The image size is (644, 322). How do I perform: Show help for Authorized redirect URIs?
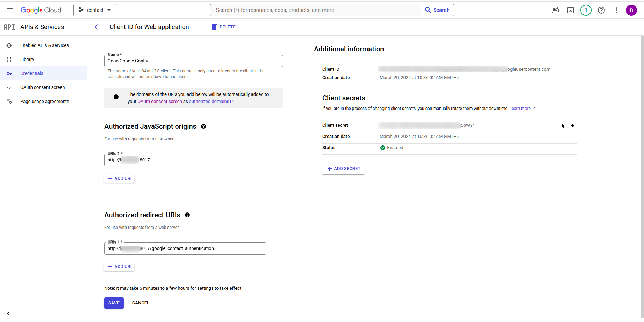(x=187, y=215)
